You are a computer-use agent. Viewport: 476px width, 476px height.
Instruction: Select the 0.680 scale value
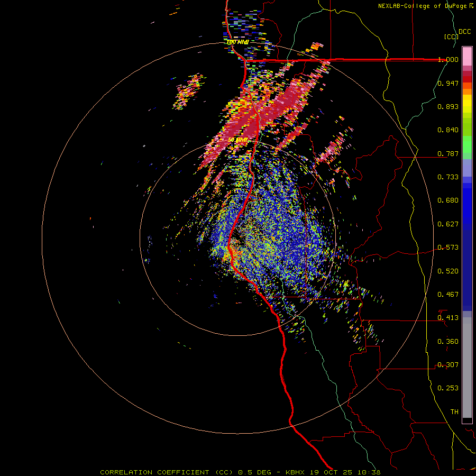pyautogui.click(x=448, y=200)
